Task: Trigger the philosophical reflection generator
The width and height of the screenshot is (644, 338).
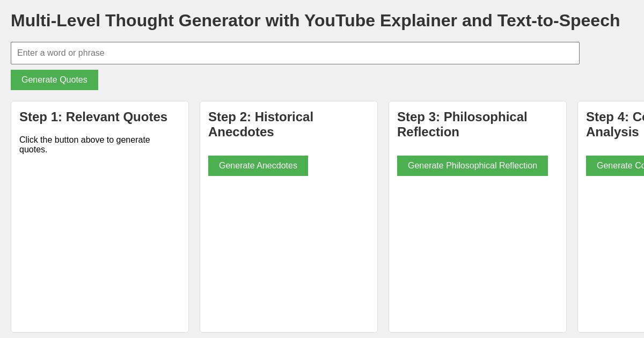Action: (x=472, y=166)
